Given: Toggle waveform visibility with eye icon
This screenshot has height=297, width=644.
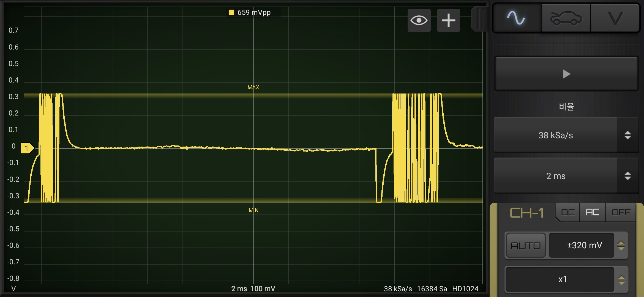Looking at the screenshot, I should [419, 20].
